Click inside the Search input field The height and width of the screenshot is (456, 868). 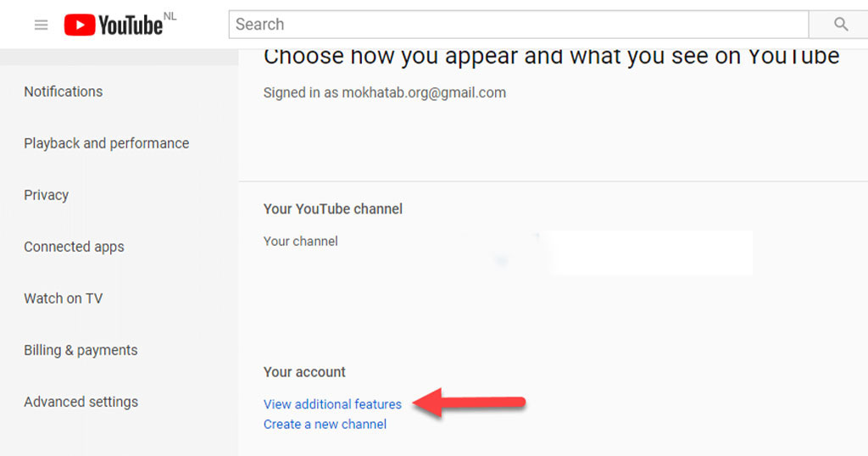[519, 25]
